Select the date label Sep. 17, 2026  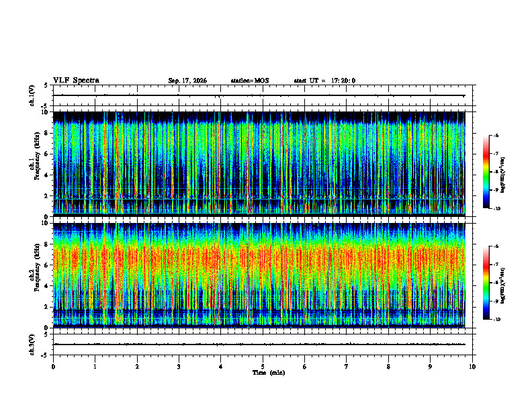pyautogui.click(x=187, y=81)
